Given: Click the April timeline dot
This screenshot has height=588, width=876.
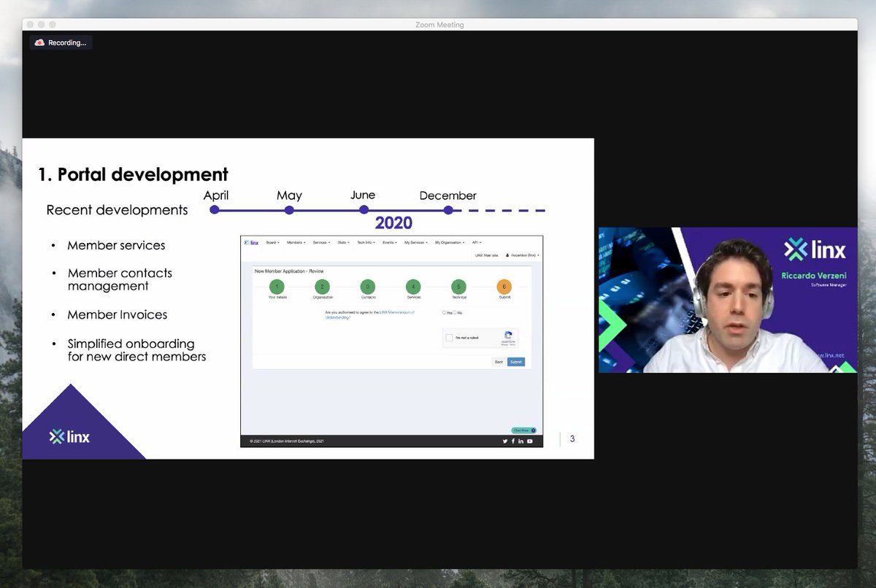Looking at the screenshot, I should click(215, 210).
